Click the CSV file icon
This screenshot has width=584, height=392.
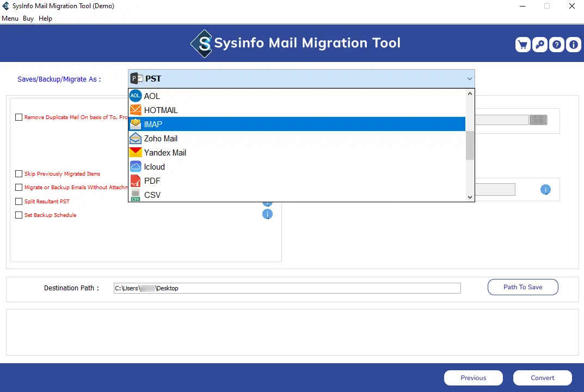tap(135, 195)
